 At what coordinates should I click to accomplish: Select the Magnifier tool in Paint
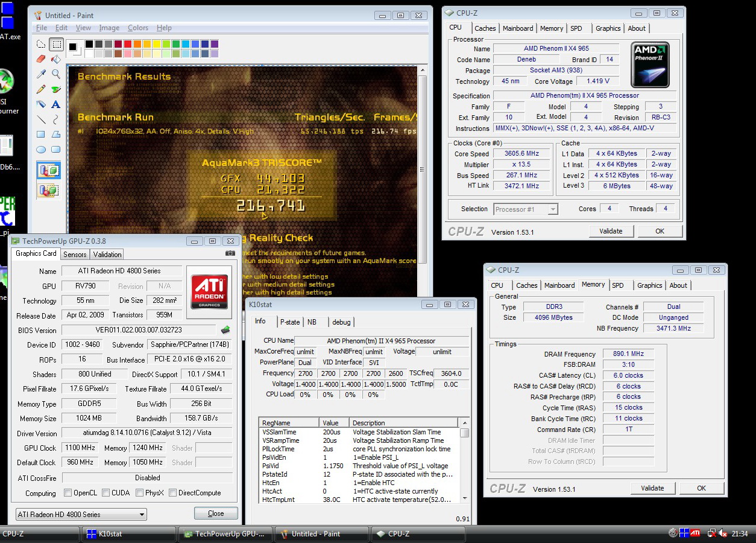point(56,74)
